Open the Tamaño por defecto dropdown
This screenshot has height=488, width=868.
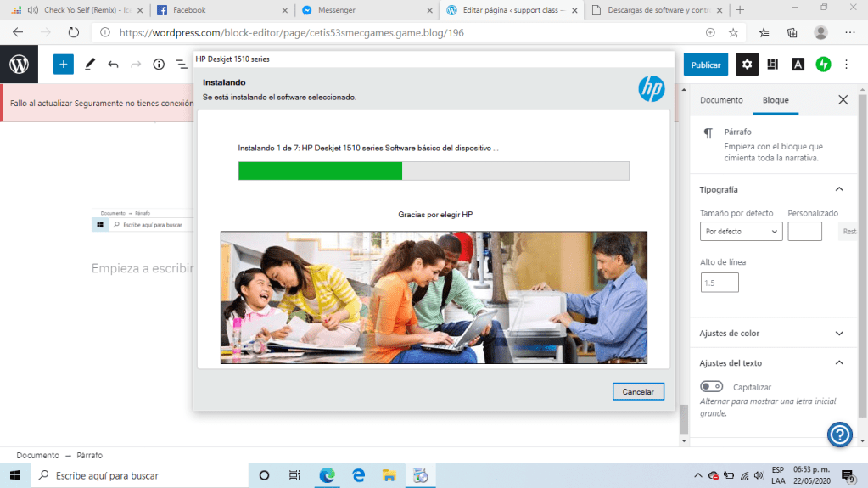click(741, 231)
